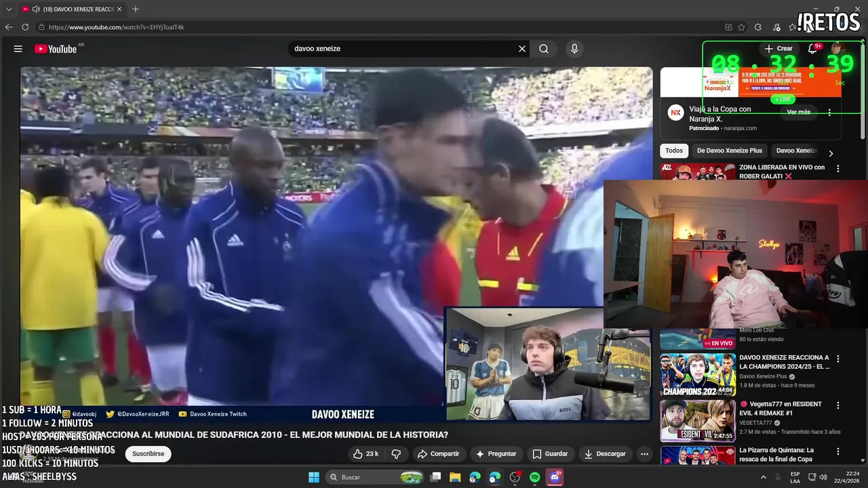The image size is (868, 488).
Task: Save the video with Guardar
Action: (x=550, y=454)
